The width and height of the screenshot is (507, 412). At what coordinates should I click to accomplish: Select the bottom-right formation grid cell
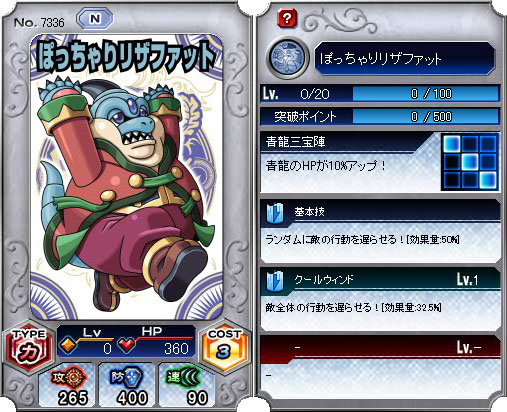pyautogui.click(x=488, y=180)
